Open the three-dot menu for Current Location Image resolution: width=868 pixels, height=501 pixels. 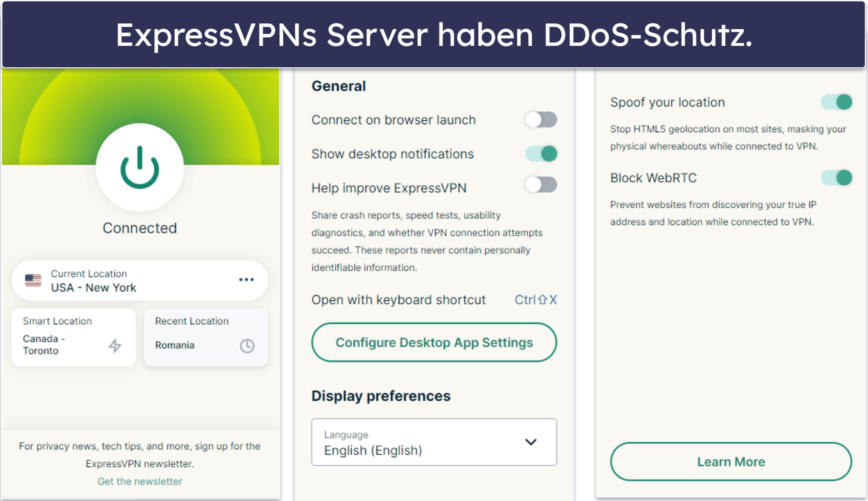(x=246, y=280)
